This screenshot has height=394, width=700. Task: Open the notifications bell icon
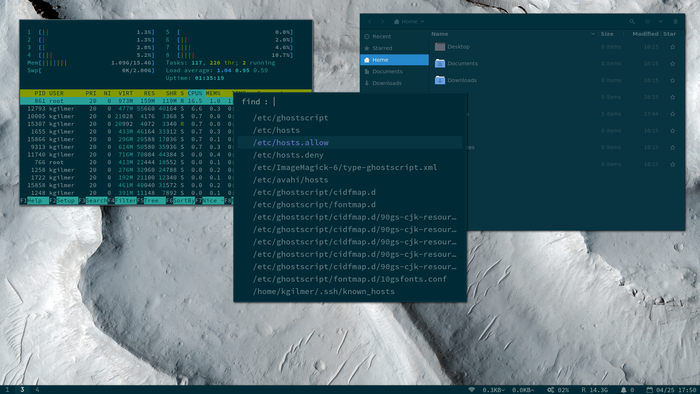coord(624,390)
